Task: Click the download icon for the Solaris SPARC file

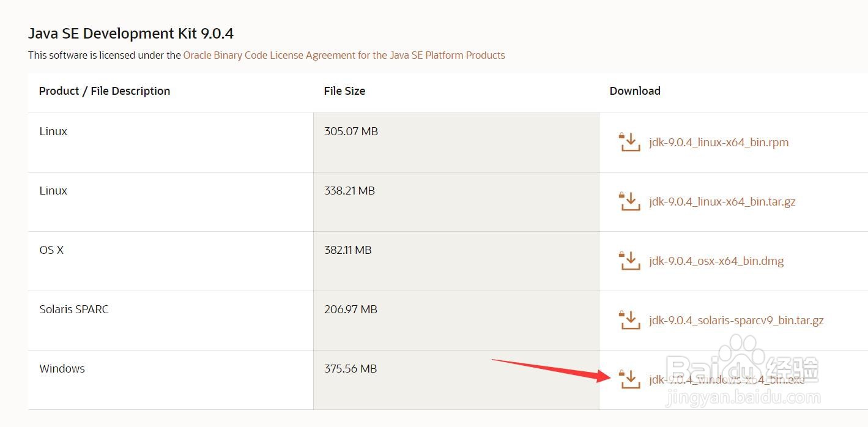Action: tap(629, 320)
